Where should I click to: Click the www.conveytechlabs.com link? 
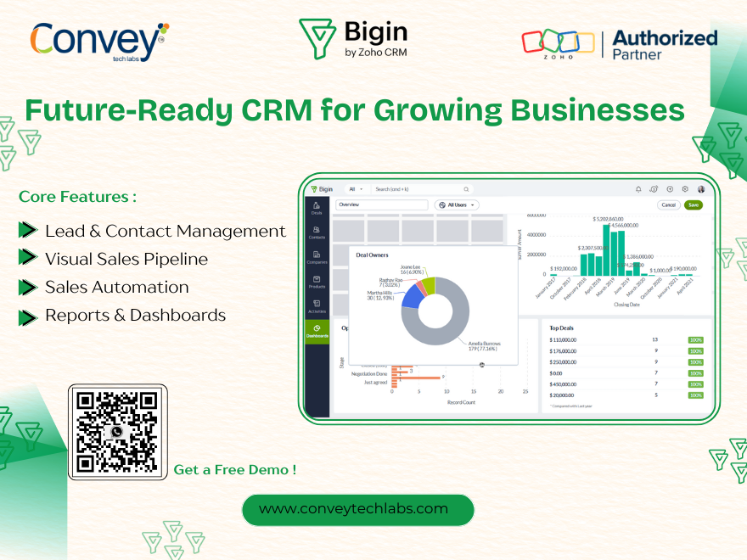pyautogui.click(x=357, y=509)
